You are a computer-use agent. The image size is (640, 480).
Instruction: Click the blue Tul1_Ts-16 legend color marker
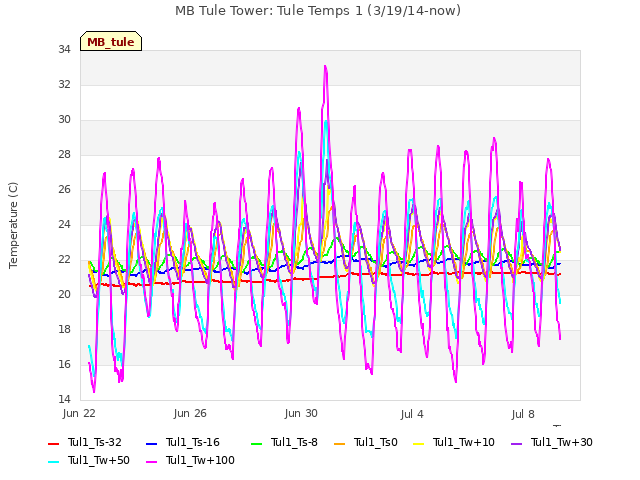point(151,444)
